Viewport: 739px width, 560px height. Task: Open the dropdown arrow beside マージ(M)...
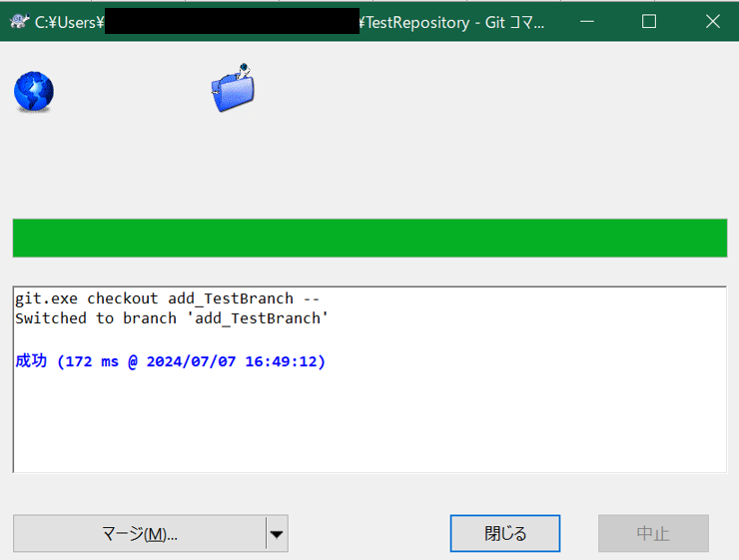click(278, 534)
